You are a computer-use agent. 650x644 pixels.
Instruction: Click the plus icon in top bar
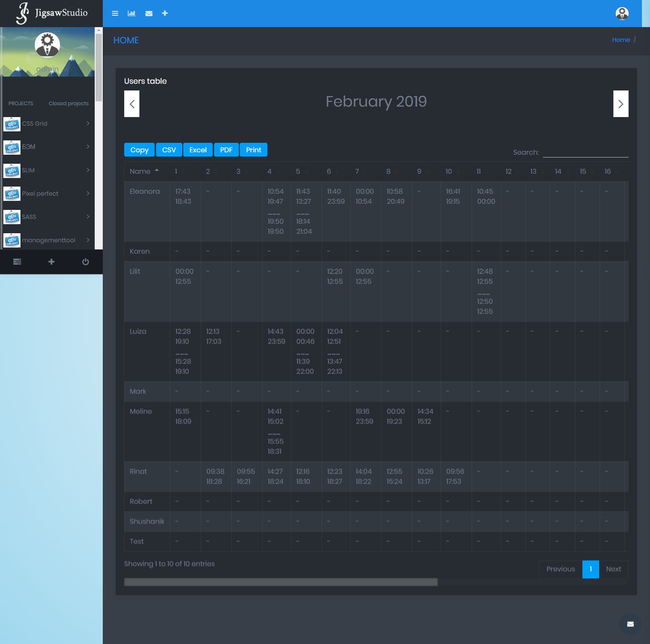click(165, 13)
